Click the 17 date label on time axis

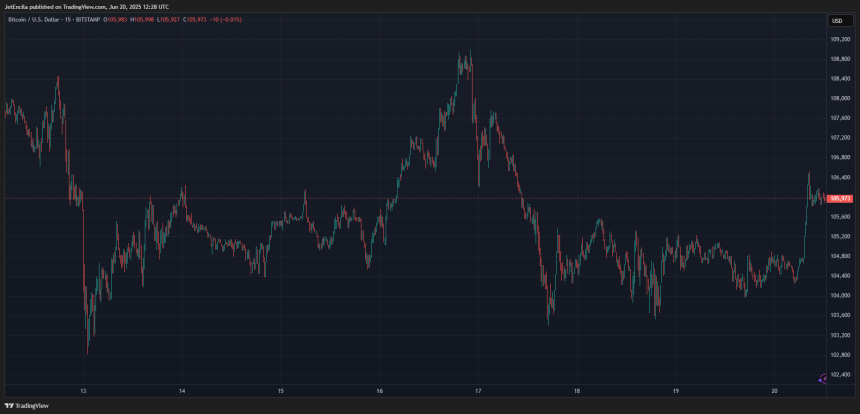479,391
